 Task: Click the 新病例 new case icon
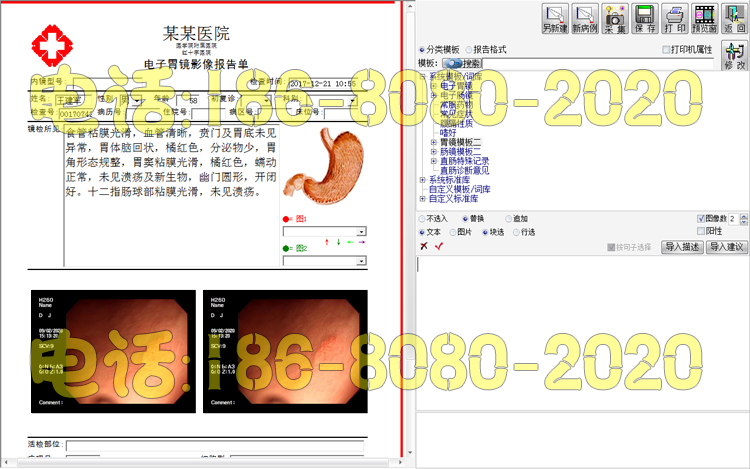click(x=585, y=19)
